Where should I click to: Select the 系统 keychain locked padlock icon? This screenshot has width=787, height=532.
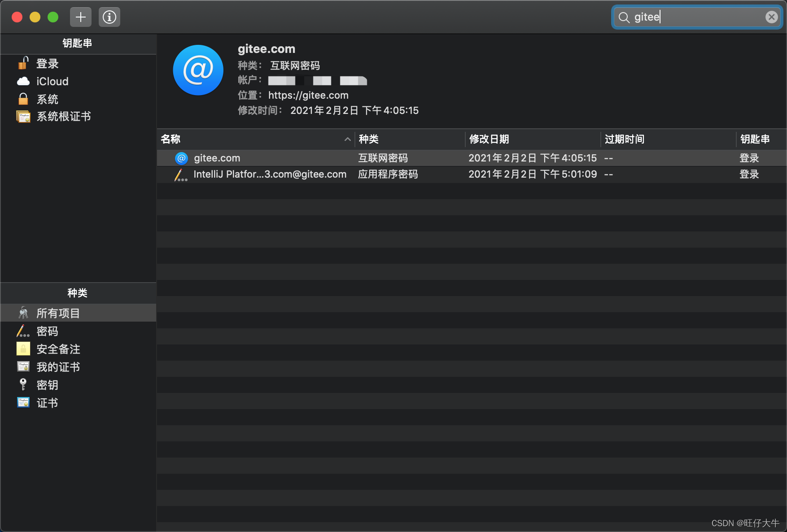pos(23,99)
